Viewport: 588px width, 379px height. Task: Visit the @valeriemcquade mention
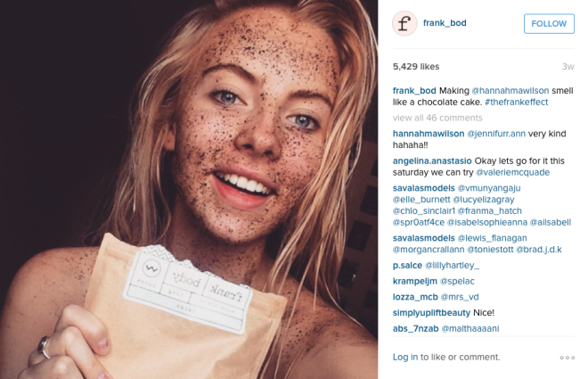click(x=512, y=172)
